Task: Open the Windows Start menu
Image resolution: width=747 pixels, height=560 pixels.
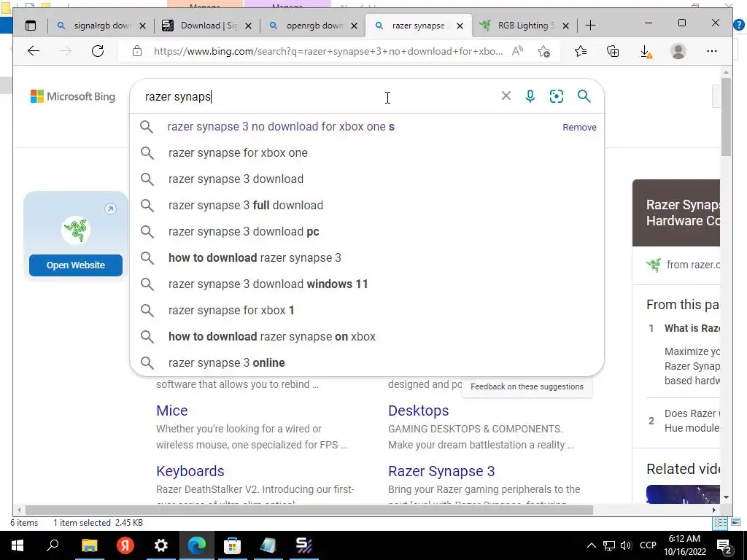Action: pyautogui.click(x=18, y=545)
